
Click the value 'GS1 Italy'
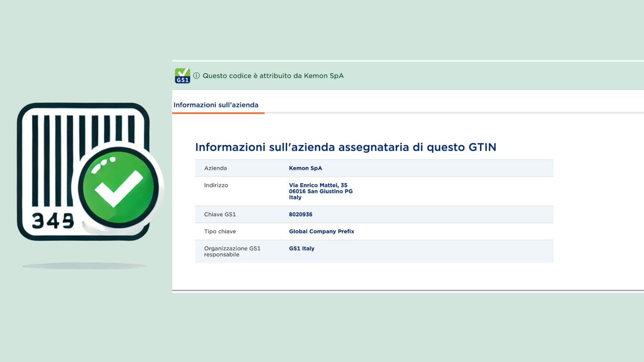301,249
